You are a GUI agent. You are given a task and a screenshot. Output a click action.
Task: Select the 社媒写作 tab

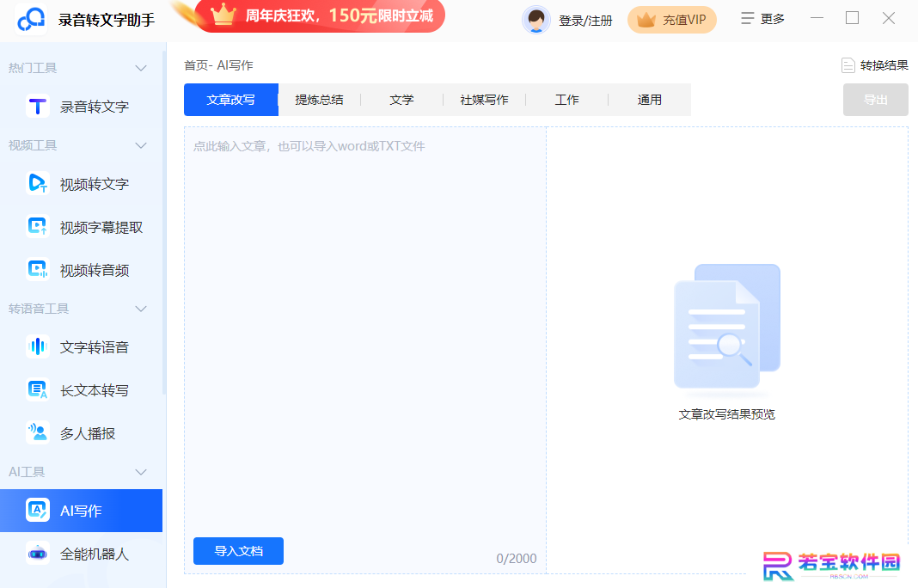(484, 100)
